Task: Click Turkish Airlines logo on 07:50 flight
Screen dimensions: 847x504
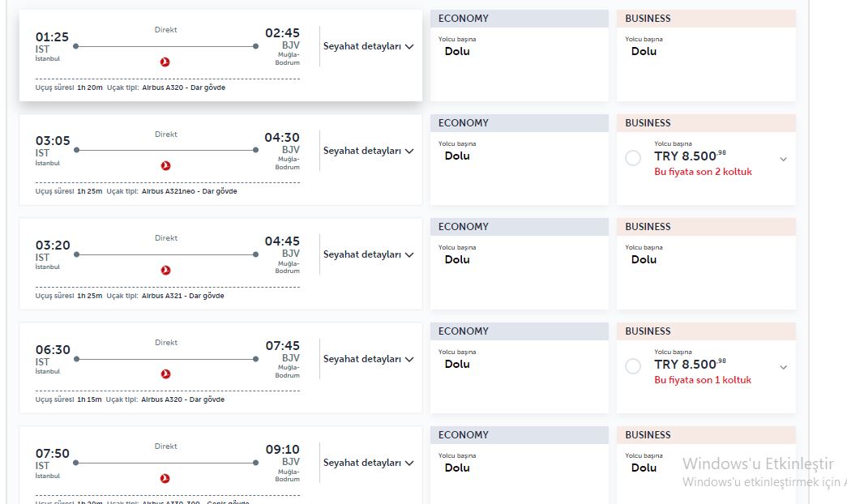Action: [x=166, y=479]
